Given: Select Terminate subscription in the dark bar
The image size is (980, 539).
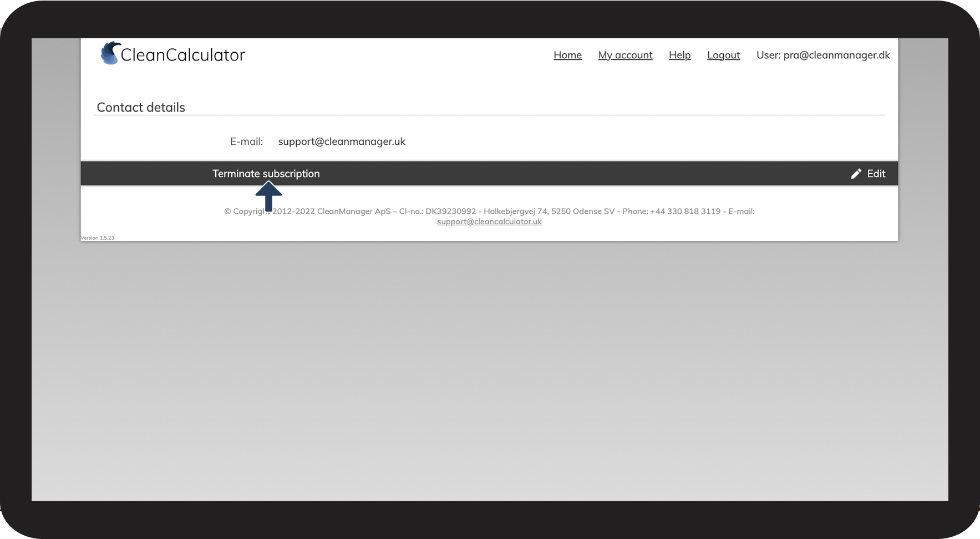Looking at the screenshot, I should [x=266, y=174].
